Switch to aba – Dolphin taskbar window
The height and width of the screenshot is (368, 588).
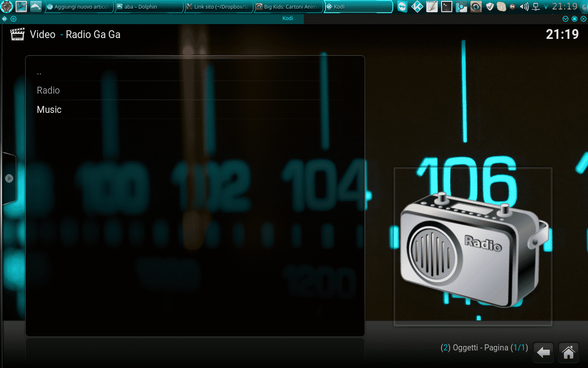click(149, 7)
